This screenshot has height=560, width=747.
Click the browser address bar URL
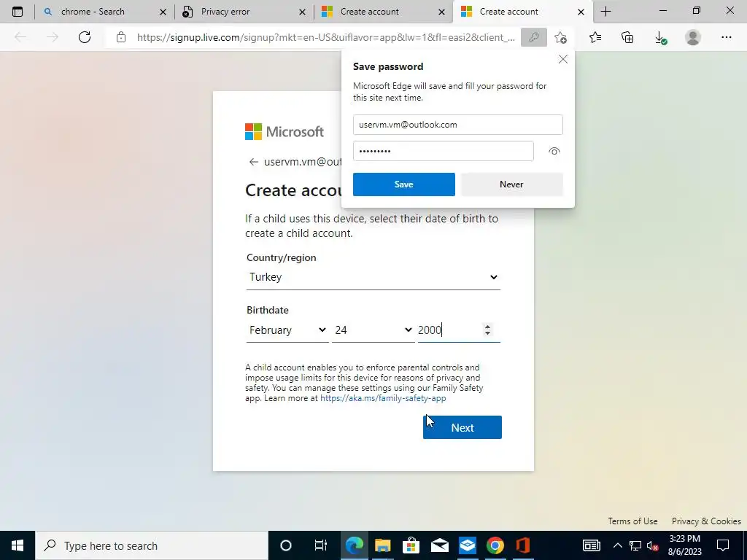(x=326, y=37)
